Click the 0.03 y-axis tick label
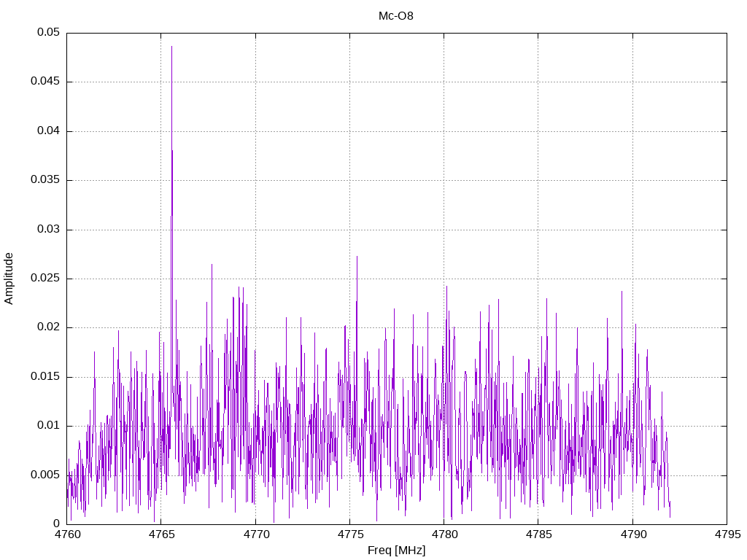The image size is (747, 560). pos(48,229)
